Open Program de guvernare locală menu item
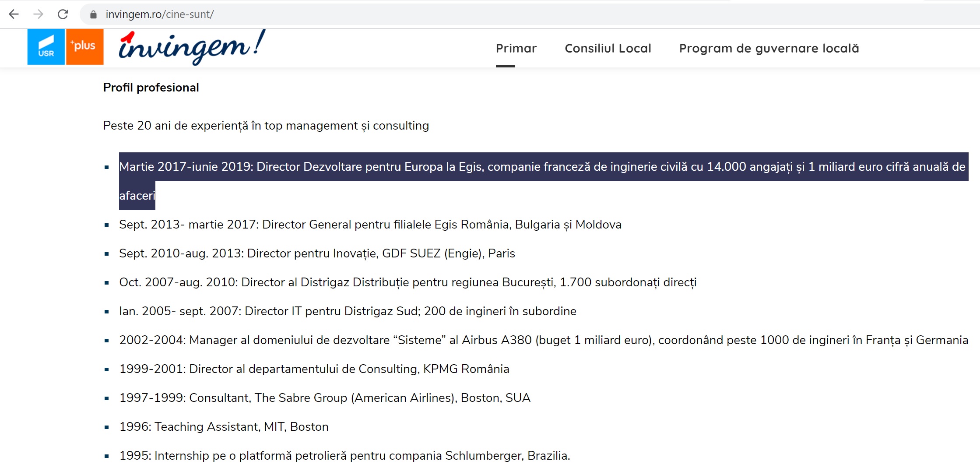Image resolution: width=980 pixels, height=475 pixels. (x=769, y=48)
